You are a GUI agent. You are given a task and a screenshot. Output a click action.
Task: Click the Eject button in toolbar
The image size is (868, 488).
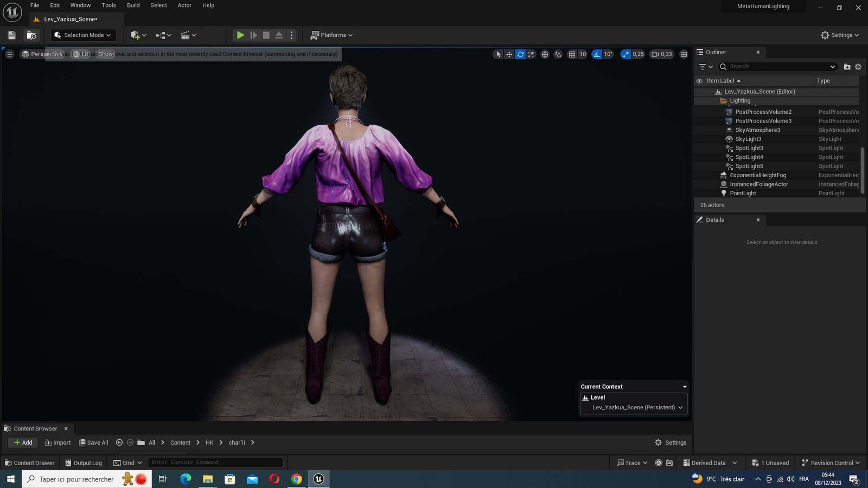279,35
